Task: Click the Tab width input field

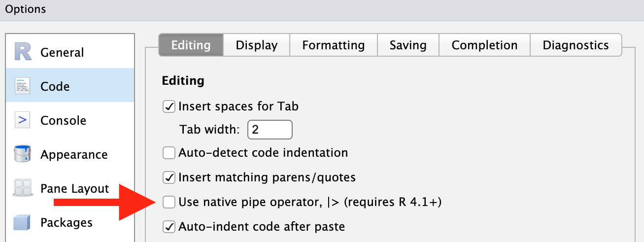Action: click(270, 130)
